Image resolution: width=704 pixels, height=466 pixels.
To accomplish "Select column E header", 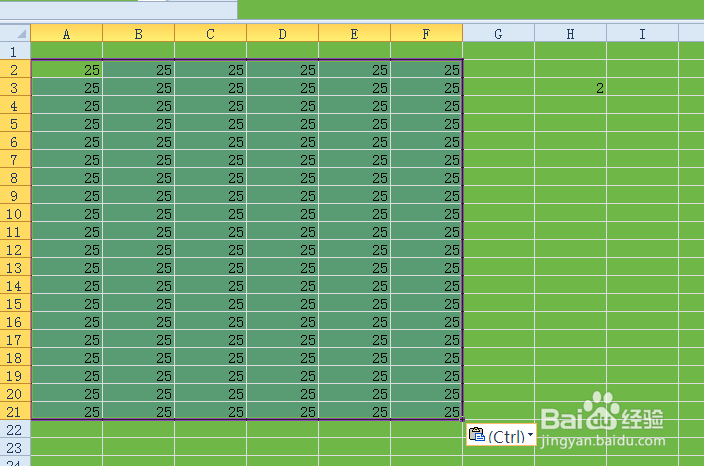I will [x=354, y=33].
